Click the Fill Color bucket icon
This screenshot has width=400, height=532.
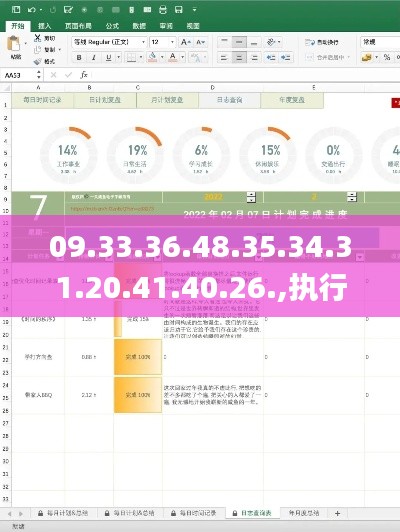pyautogui.click(x=153, y=57)
